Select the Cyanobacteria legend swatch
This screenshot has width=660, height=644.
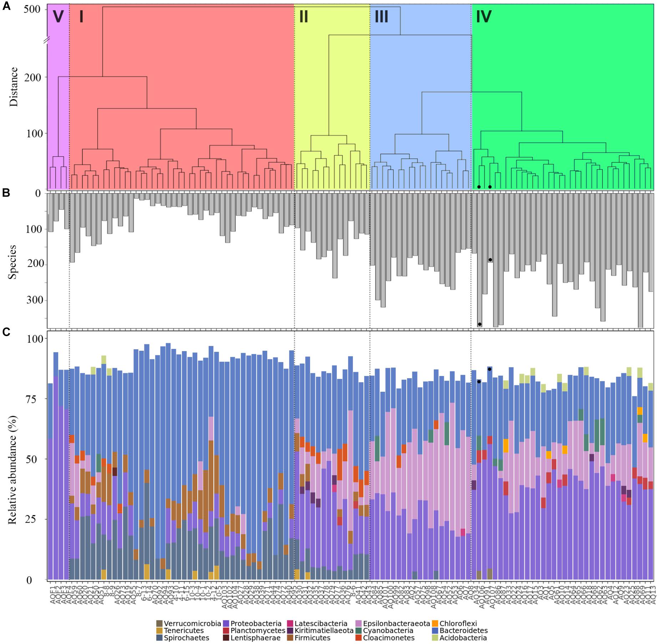359,631
